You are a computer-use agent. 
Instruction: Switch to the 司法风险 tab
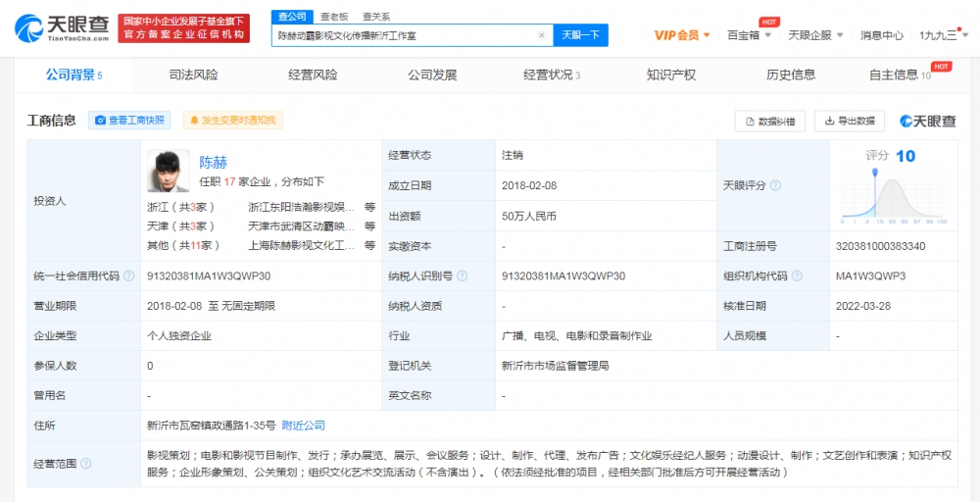[193, 75]
